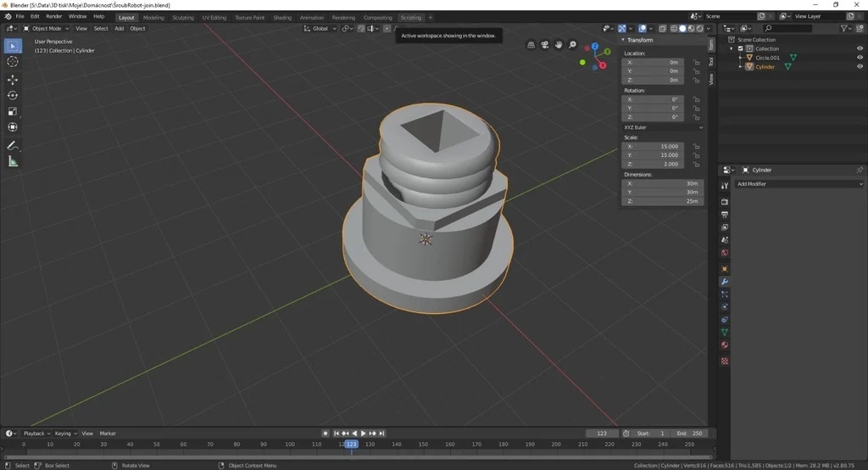Image resolution: width=868 pixels, height=470 pixels.
Task: Open the Material properties tab
Action: 725,344
